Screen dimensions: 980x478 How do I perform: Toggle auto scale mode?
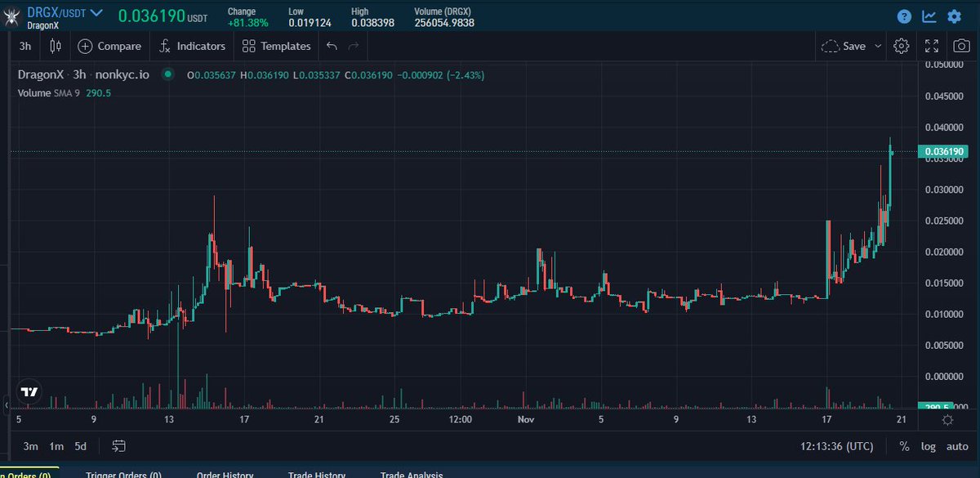coord(957,446)
